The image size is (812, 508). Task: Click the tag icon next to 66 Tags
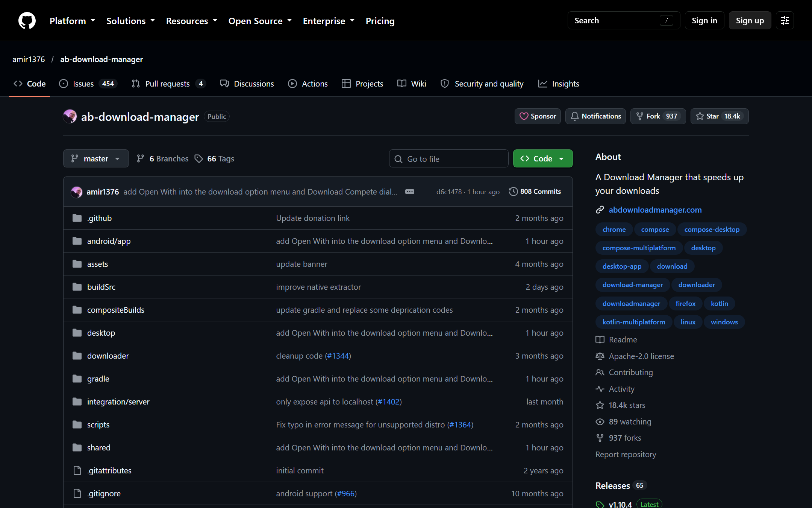tap(198, 159)
